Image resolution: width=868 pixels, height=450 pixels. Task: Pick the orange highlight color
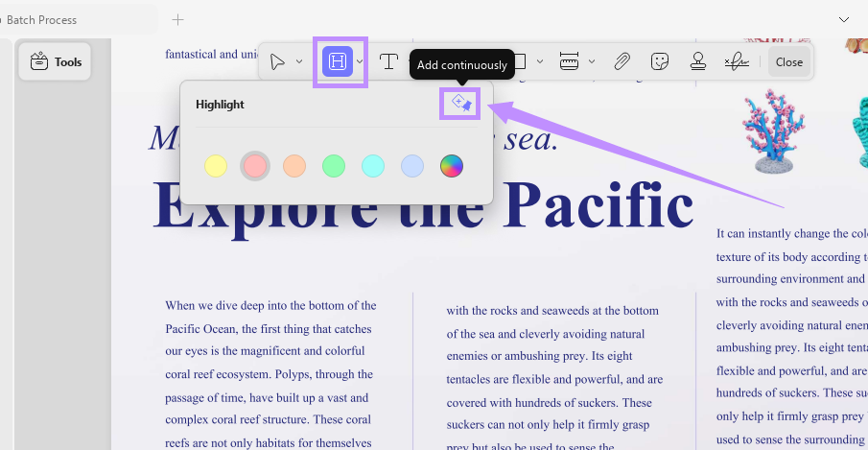pos(294,166)
